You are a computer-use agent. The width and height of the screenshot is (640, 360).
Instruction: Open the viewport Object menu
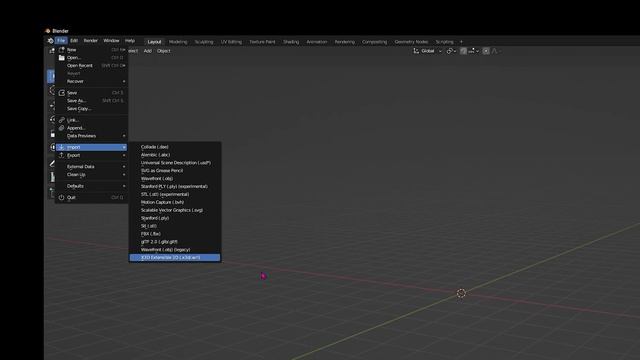(164, 51)
